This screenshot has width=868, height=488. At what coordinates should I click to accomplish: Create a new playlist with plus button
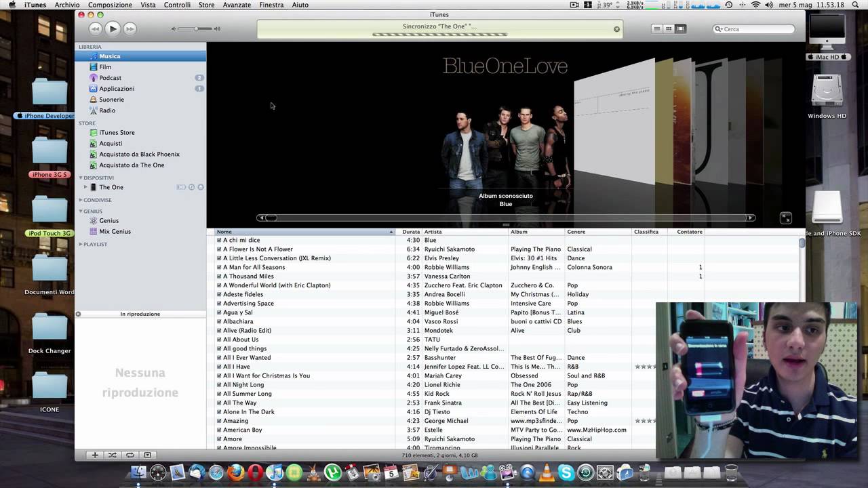95,455
